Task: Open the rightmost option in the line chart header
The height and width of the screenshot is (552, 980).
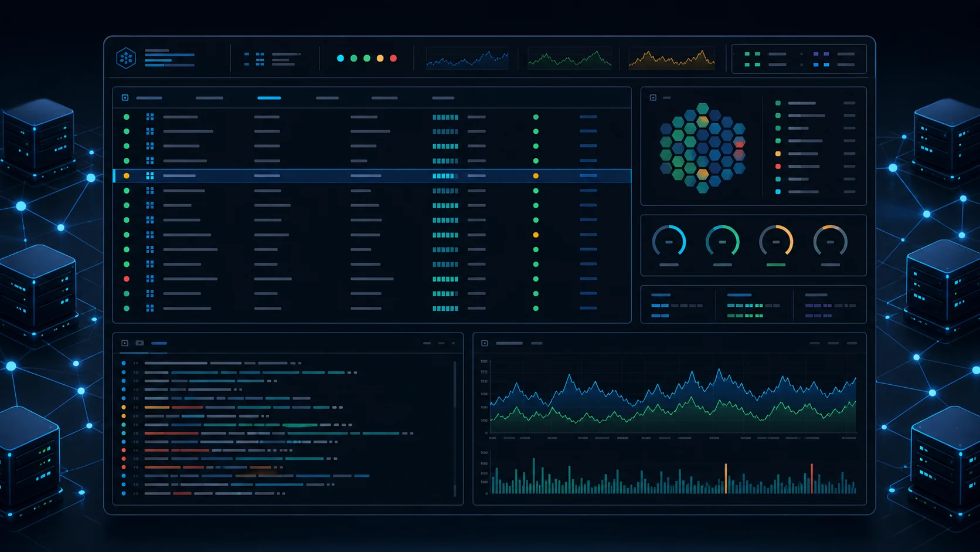Action: [x=852, y=343]
